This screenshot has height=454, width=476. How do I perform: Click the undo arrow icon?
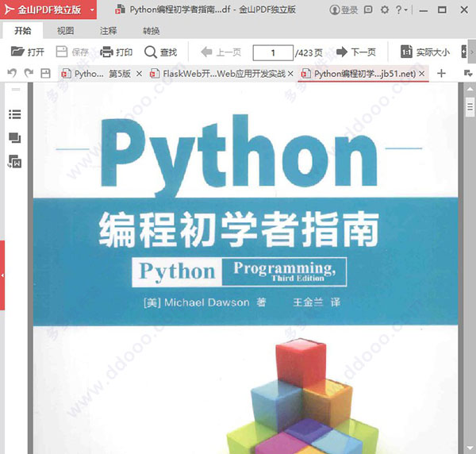[12, 73]
